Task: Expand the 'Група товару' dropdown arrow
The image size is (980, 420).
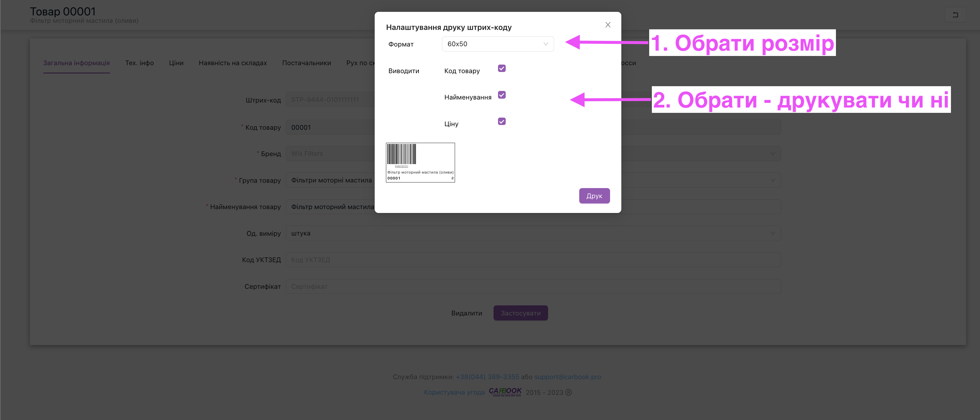Action: (772, 180)
